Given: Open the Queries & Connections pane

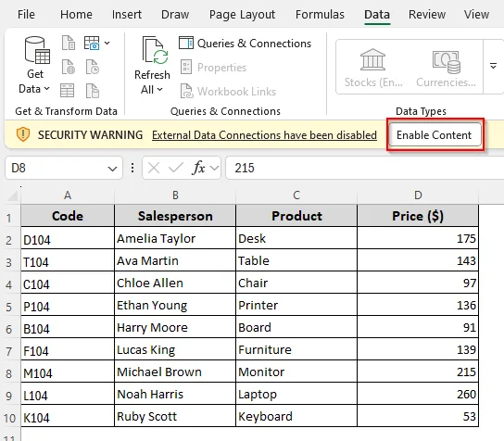Looking at the screenshot, I should point(245,43).
